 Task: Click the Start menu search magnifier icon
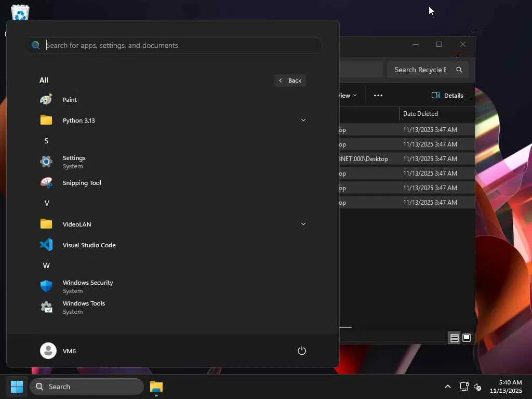[35, 45]
